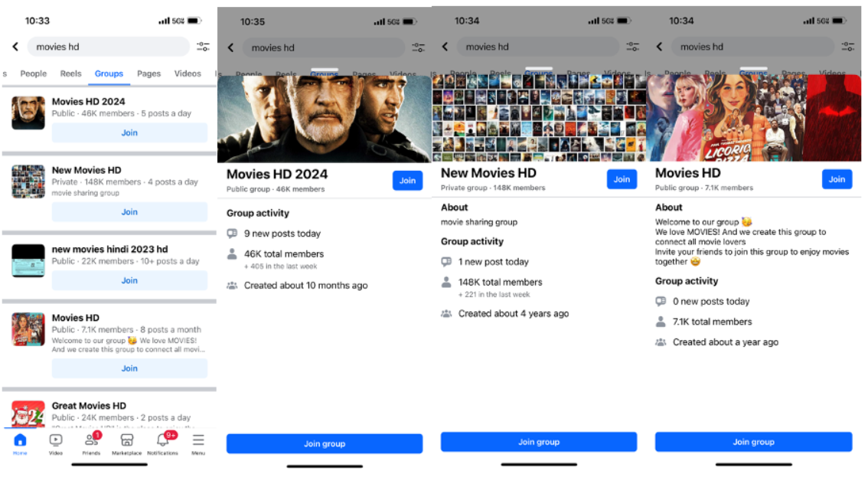Open the Marketplace icon in bottom bar
The width and height of the screenshot is (868, 487).
point(127,440)
